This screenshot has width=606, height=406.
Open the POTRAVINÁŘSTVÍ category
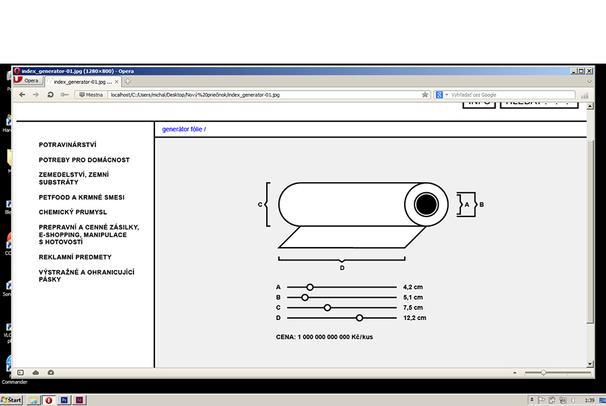67,145
